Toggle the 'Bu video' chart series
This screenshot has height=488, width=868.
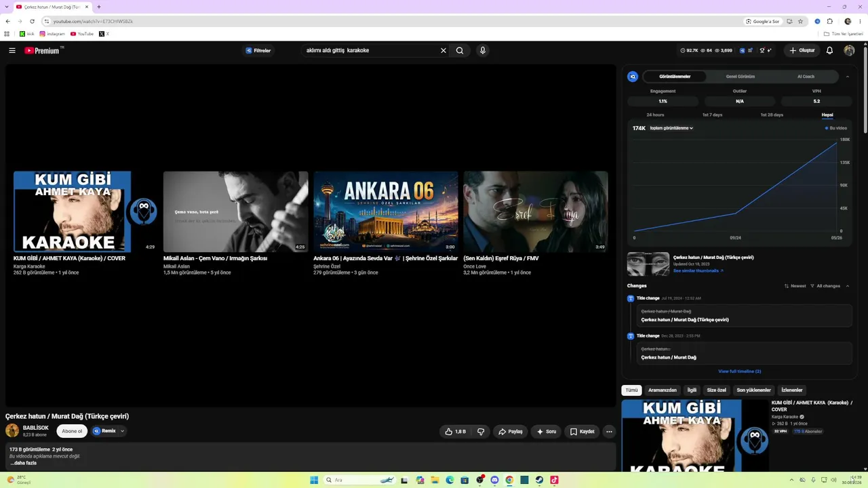(x=836, y=128)
